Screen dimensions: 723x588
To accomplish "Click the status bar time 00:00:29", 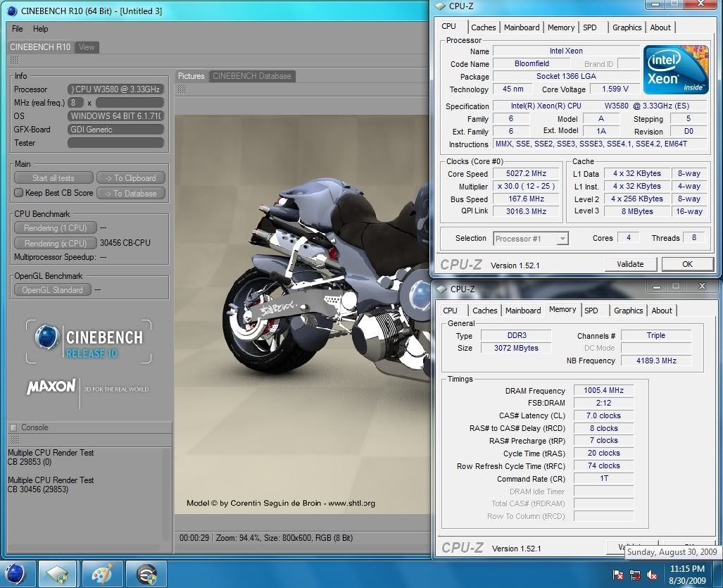I will pyautogui.click(x=194, y=538).
